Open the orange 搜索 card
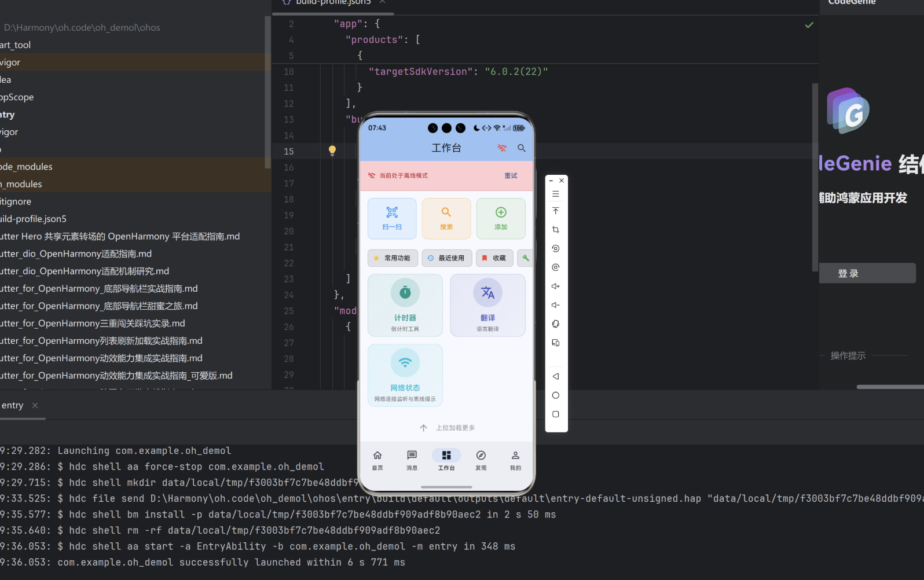 446,219
